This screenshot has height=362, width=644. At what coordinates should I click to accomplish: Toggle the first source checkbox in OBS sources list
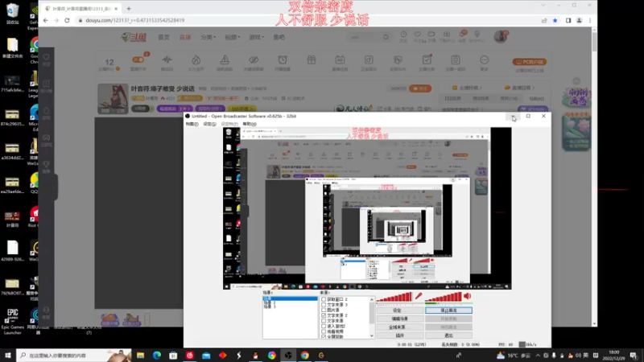point(324,299)
